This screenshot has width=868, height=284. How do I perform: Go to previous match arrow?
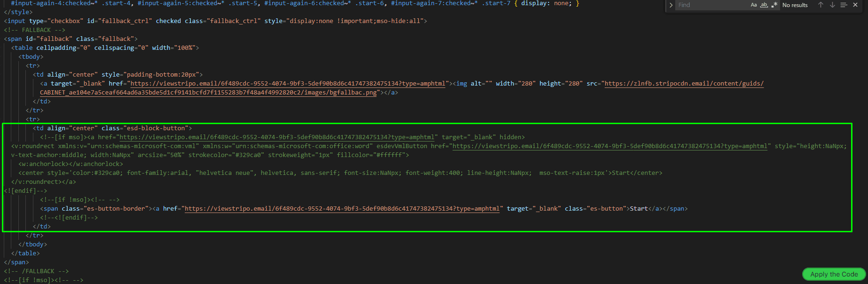click(821, 5)
